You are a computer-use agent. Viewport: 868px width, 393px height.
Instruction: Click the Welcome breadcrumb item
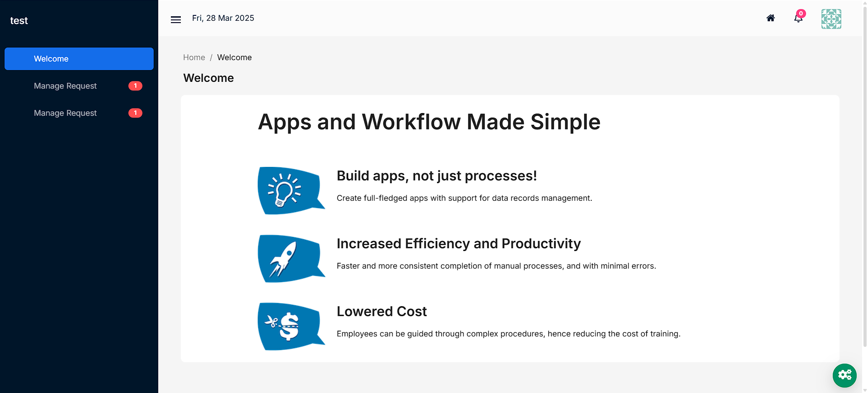pyautogui.click(x=234, y=57)
